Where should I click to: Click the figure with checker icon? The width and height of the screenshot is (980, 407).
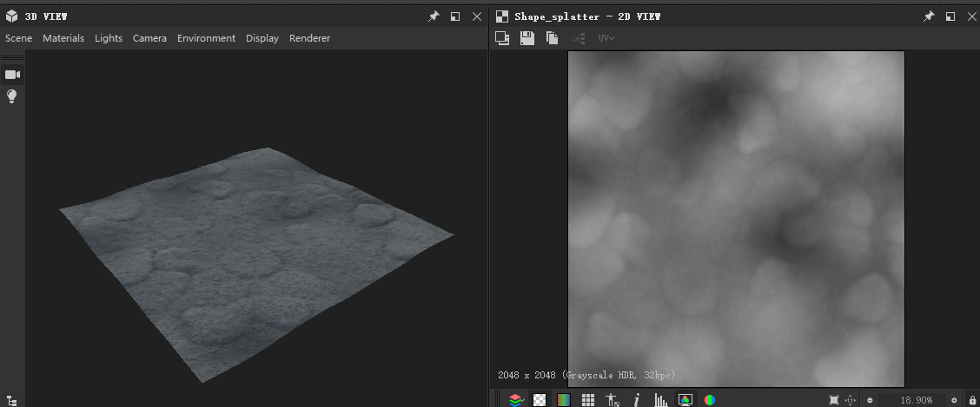pos(612,400)
